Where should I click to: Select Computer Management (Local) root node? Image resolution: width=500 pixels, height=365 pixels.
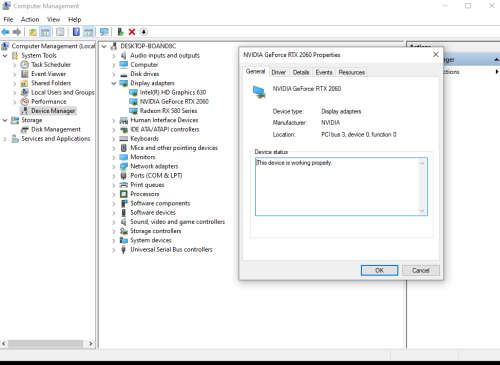pos(53,46)
